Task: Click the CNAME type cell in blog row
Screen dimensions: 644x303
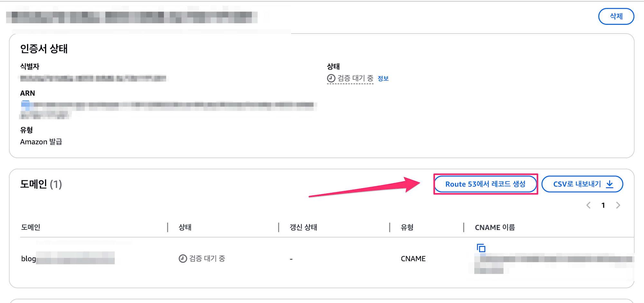Action: (413, 259)
